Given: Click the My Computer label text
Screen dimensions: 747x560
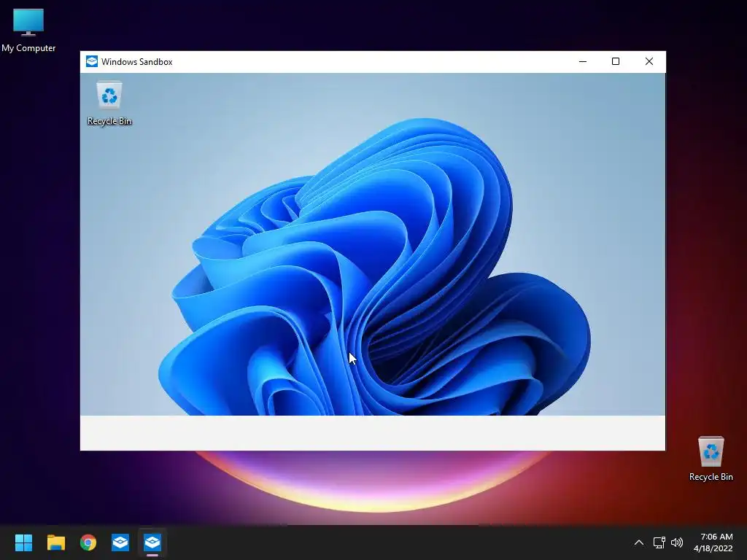Looking at the screenshot, I should pyautogui.click(x=28, y=48).
